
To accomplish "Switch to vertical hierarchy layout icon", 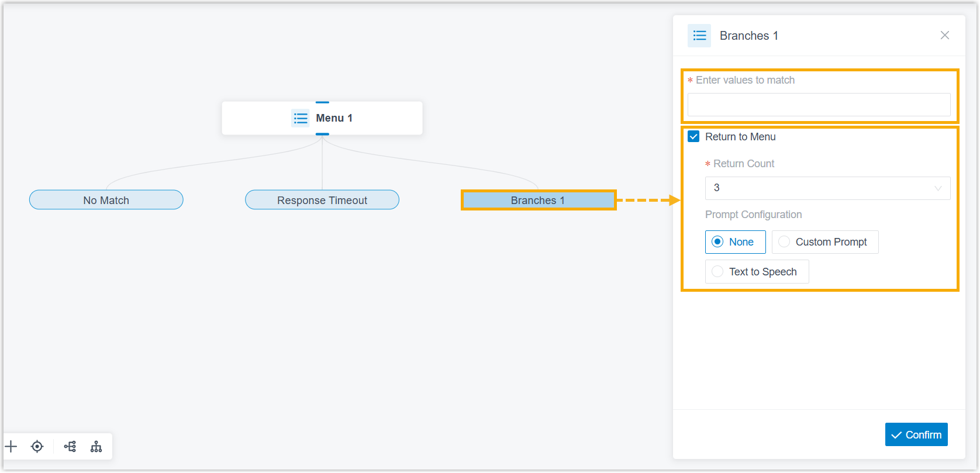I will pyautogui.click(x=96, y=447).
